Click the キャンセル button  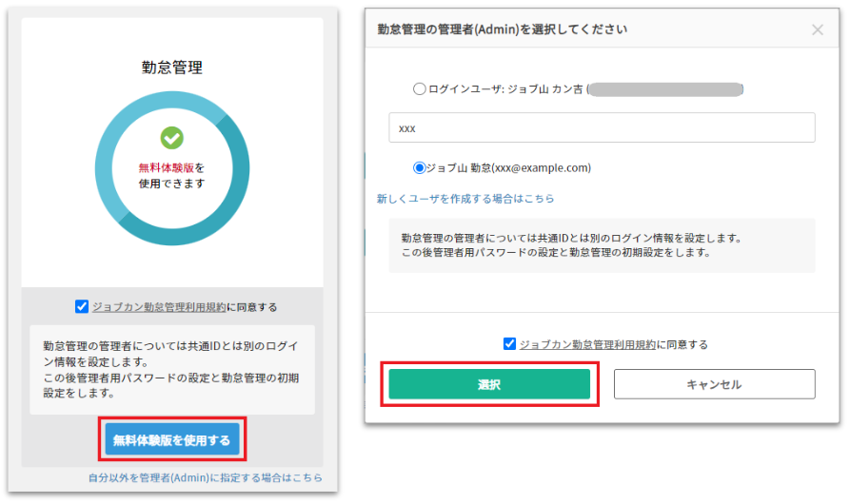714,384
